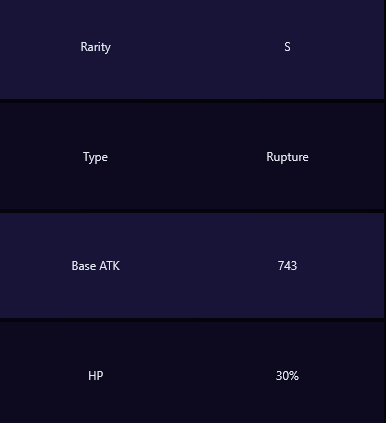
Task: Click the Rarity label
Action: click(x=95, y=47)
